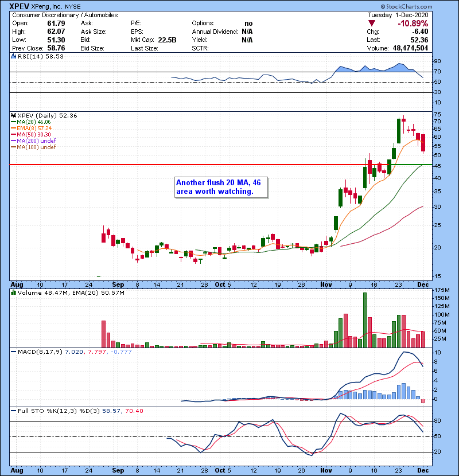Click the MA(200) undef legend entry

(33, 141)
